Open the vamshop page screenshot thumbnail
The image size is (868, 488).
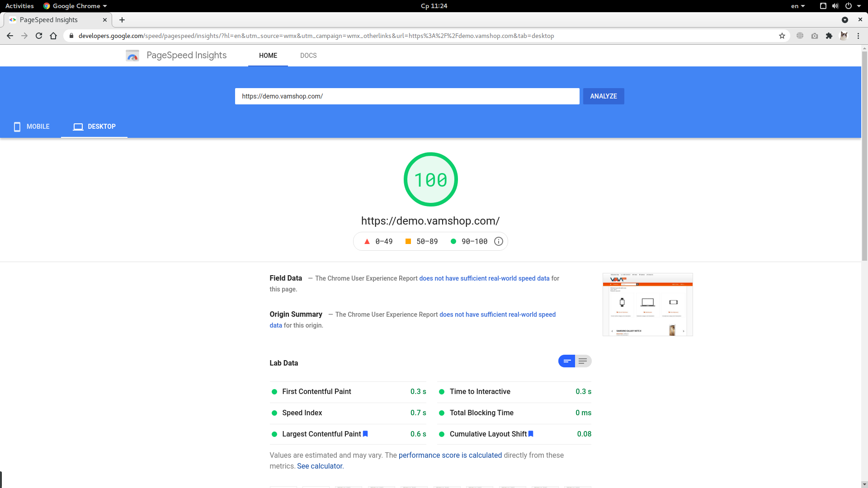click(x=648, y=305)
